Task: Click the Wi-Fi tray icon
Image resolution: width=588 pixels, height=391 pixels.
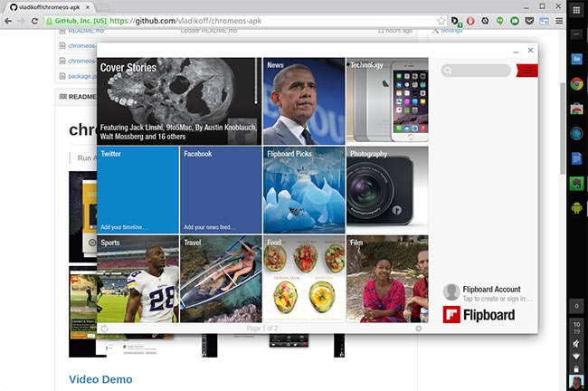Action: pyautogui.click(x=576, y=357)
